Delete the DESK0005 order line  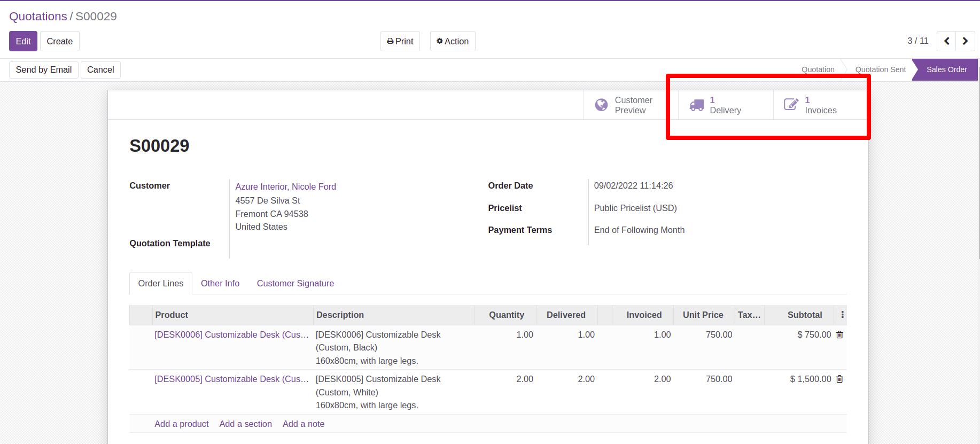point(839,379)
